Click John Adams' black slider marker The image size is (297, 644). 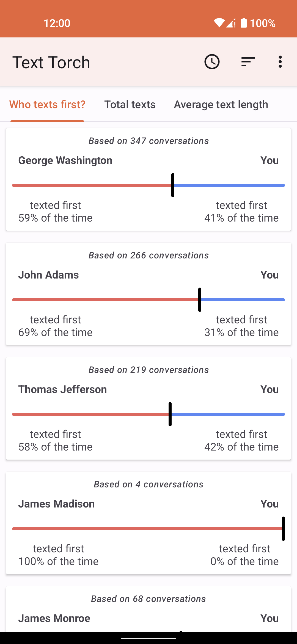(200, 300)
